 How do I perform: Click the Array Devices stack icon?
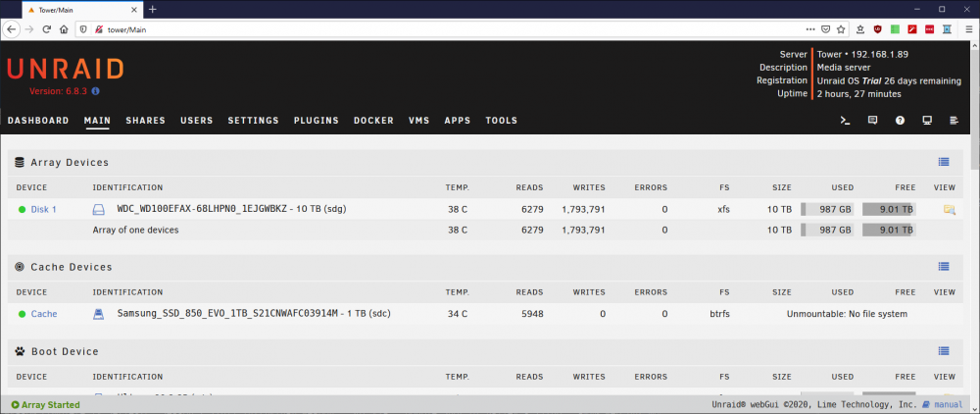pos(20,163)
